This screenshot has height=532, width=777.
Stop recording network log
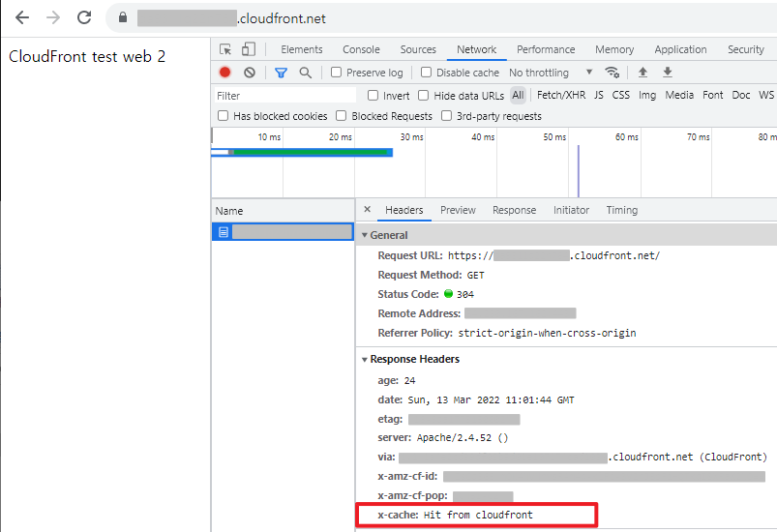(x=225, y=73)
